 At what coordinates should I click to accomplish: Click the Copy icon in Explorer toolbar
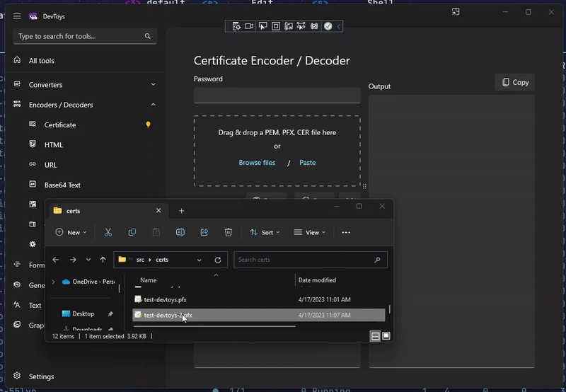click(132, 233)
